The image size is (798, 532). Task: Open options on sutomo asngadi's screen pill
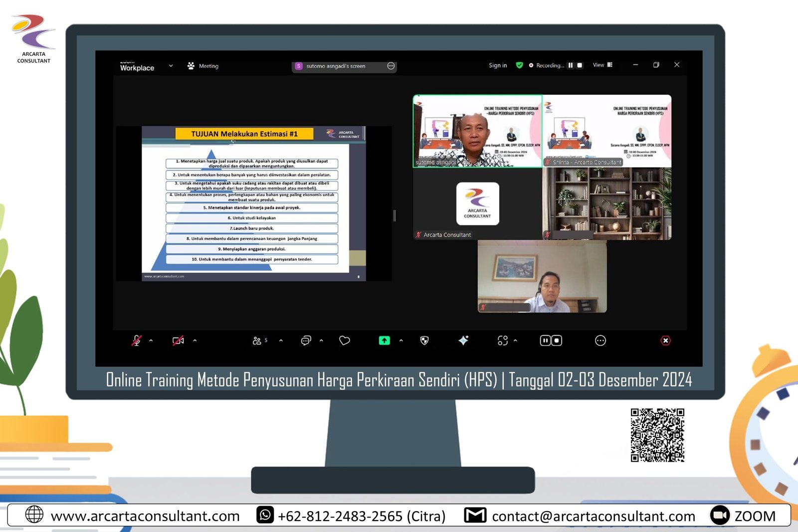391,66
